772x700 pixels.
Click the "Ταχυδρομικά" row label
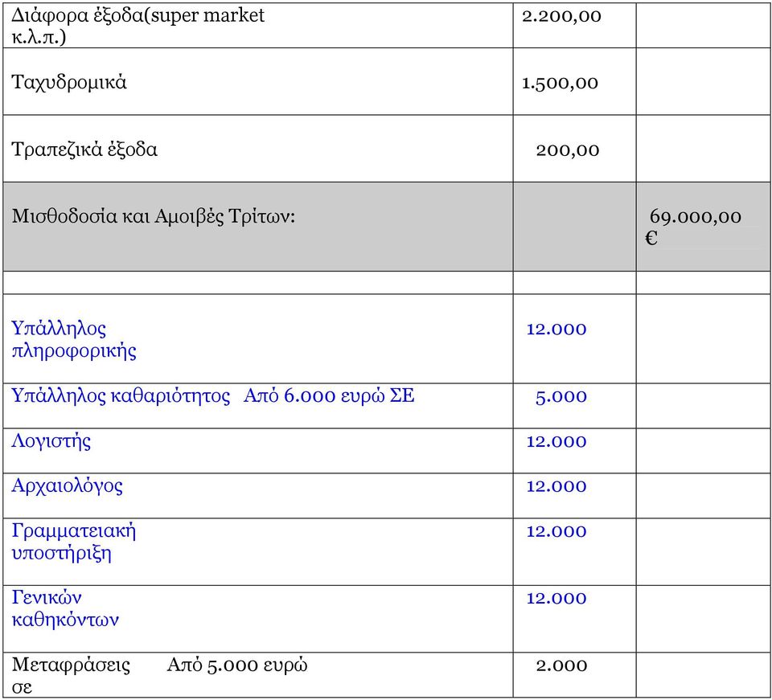pos(69,82)
